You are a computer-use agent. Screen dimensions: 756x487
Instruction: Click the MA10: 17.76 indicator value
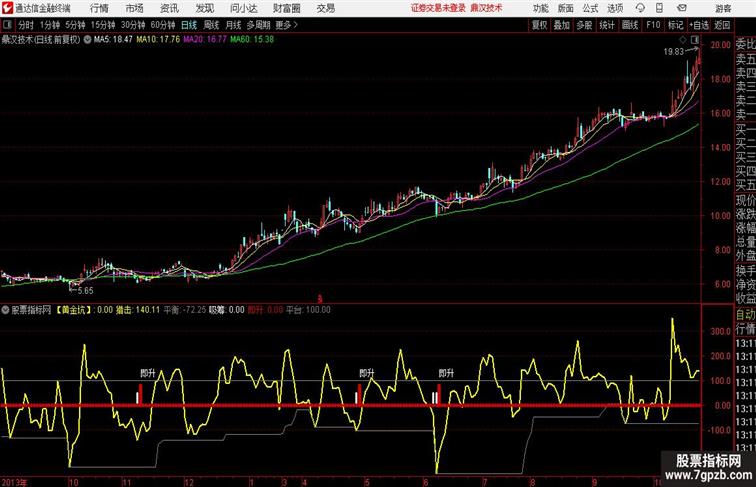tap(158, 40)
